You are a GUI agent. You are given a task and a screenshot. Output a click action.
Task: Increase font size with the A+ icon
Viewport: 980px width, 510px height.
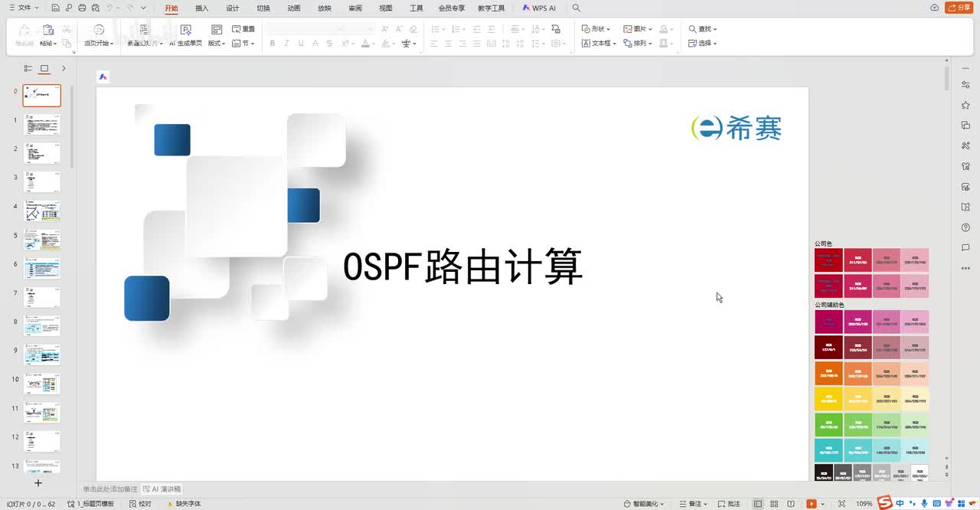384,29
